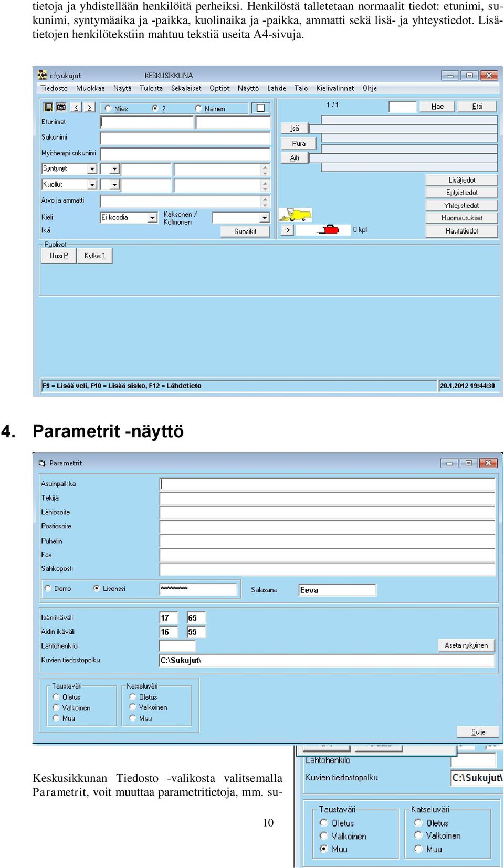
Task: Open the small dropdown right of Syntynyt
Action: [x=115, y=169]
